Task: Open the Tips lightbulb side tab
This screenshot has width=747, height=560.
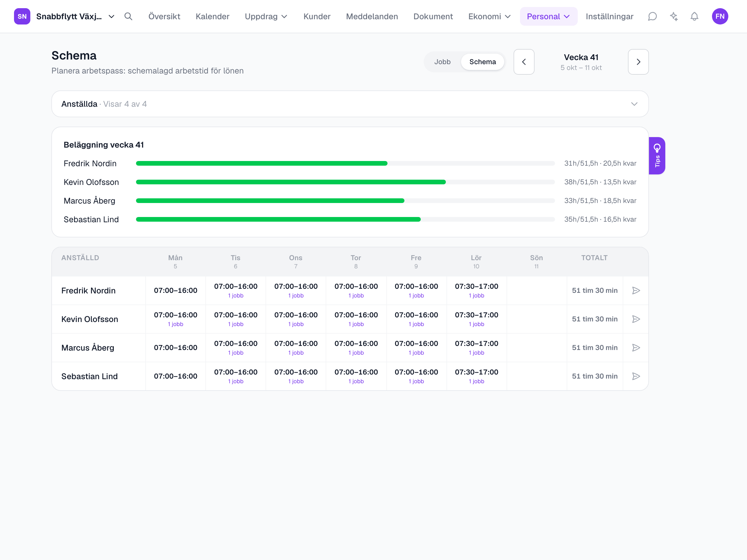Action: tap(657, 156)
